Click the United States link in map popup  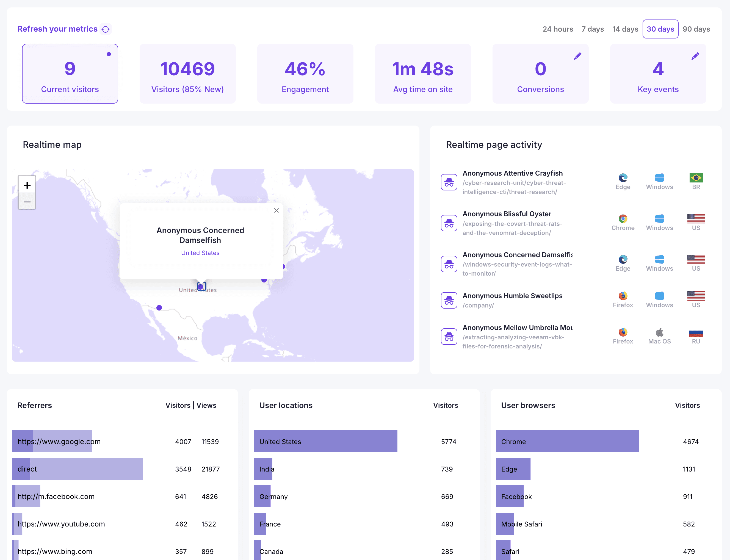coord(200,253)
